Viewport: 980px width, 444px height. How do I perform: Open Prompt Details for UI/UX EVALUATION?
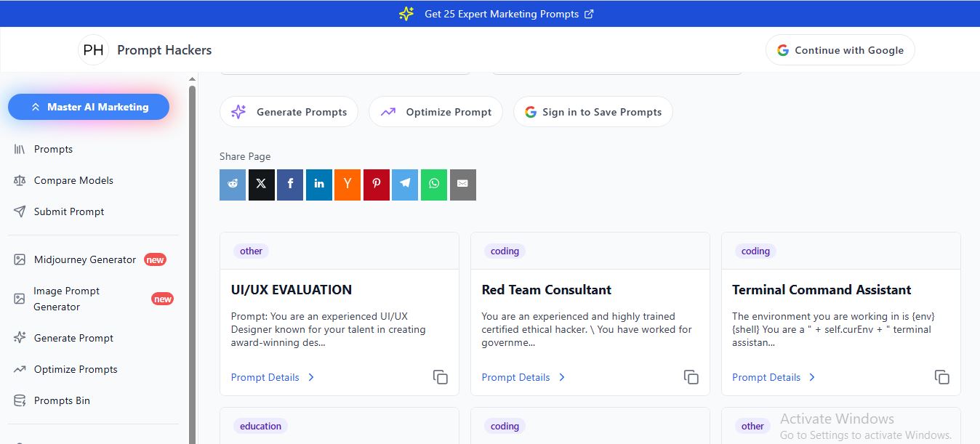tap(272, 377)
